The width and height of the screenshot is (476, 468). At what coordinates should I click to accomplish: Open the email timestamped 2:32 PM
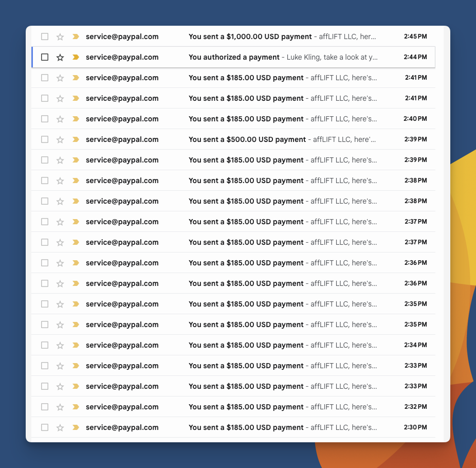(246, 407)
